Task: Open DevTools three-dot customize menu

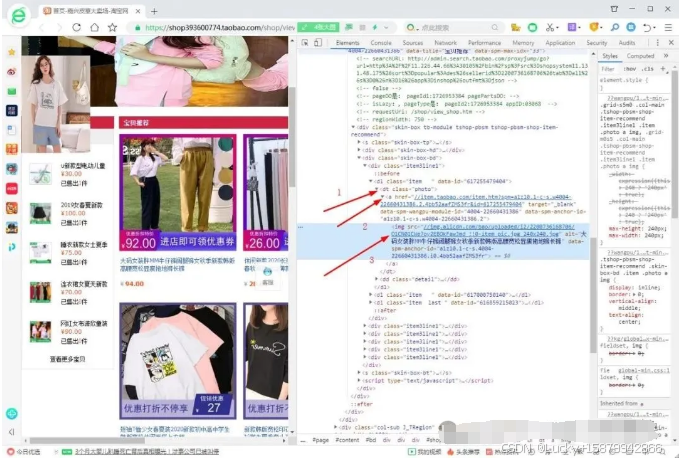Action: [x=658, y=43]
